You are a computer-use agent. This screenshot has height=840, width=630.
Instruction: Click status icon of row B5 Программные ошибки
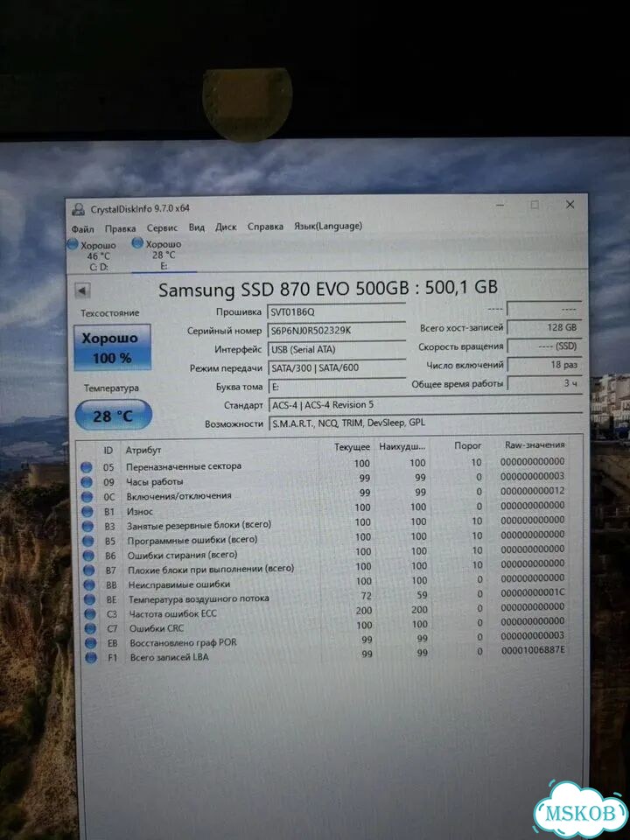click(x=87, y=541)
